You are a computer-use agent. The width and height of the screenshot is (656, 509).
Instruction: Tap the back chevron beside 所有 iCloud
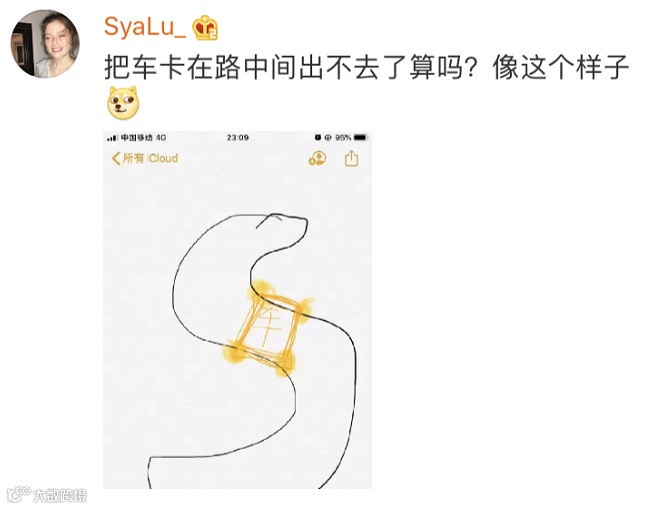pos(116,159)
